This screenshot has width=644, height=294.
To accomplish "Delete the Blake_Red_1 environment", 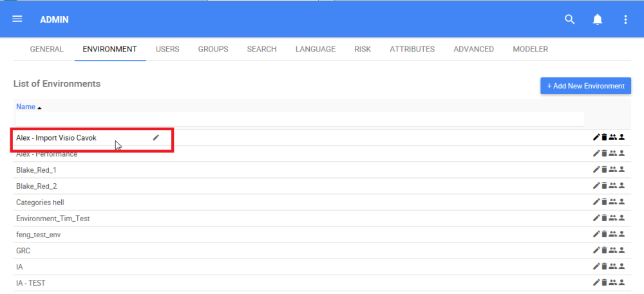I will tap(604, 170).
